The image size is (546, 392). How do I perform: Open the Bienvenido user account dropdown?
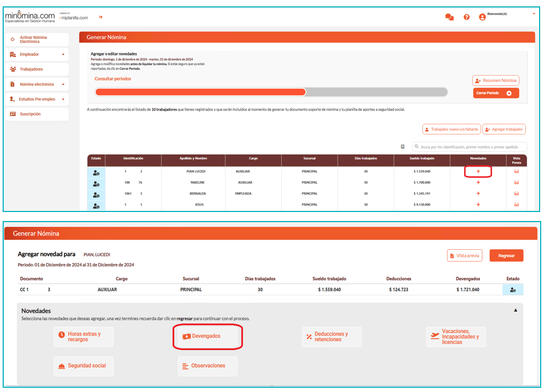[x=534, y=14]
